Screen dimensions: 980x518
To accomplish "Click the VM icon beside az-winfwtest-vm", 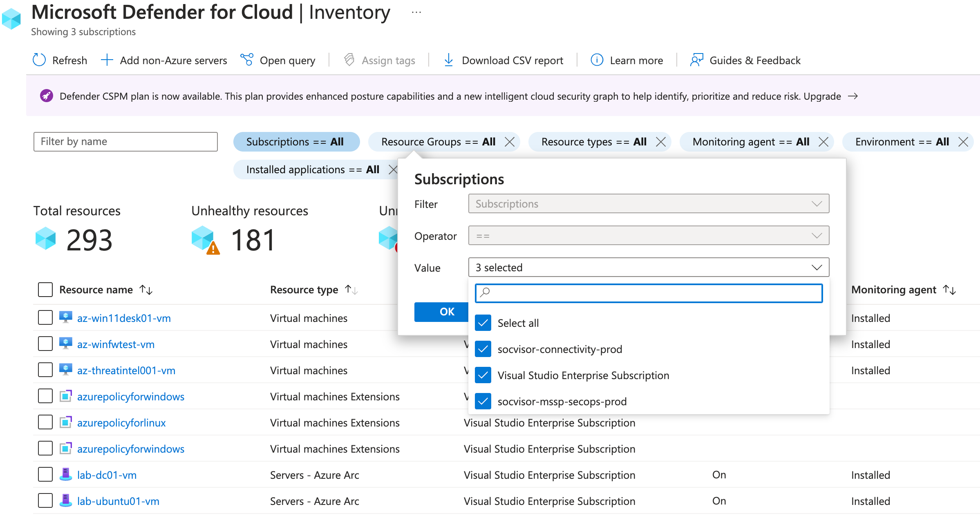I will click(65, 344).
